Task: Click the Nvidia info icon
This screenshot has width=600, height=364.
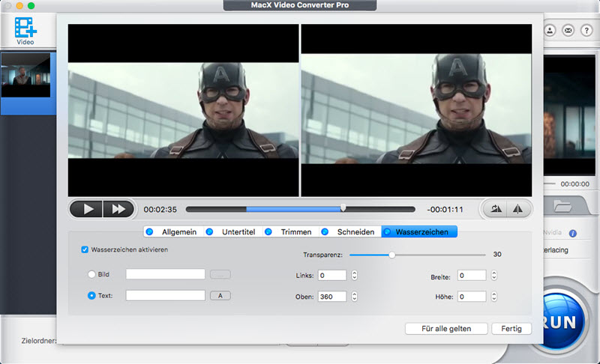Action: pos(572,234)
